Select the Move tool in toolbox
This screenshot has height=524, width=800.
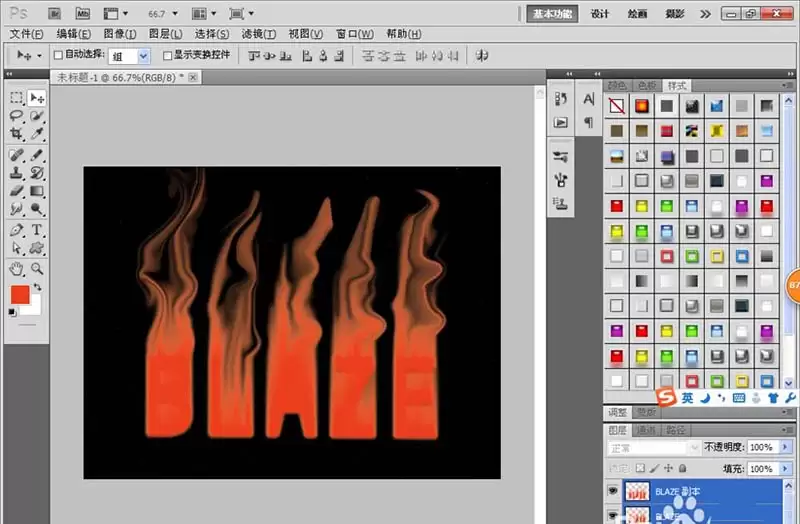click(x=37, y=97)
